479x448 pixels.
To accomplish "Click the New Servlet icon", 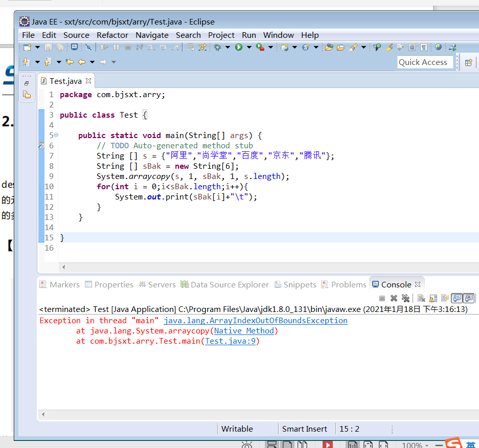I will coord(306,48).
